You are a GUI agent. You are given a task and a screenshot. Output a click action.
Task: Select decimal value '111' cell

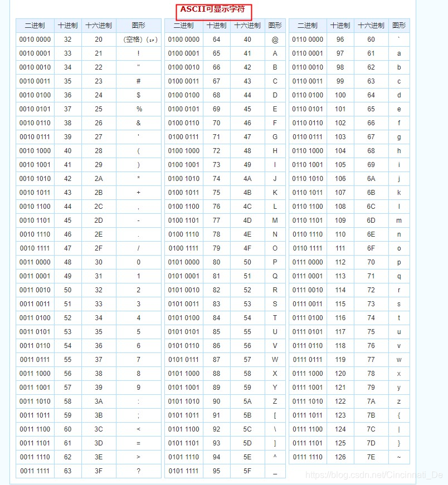pyautogui.click(x=340, y=248)
